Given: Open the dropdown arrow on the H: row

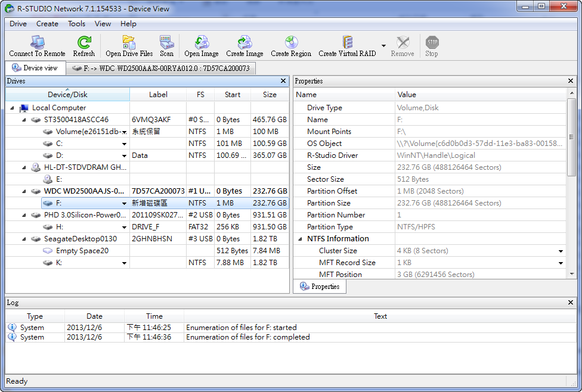Looking at the screenshot, I should point(125,228).
